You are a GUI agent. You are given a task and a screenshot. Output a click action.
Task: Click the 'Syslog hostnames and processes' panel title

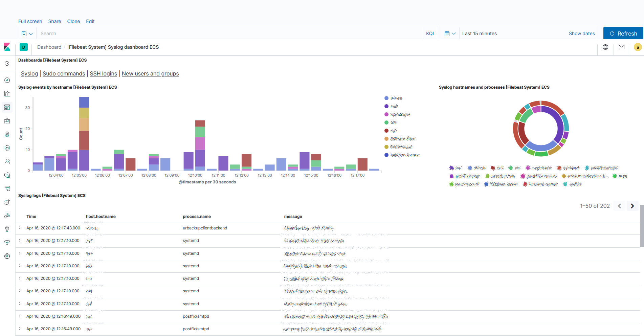click(494, 87)
